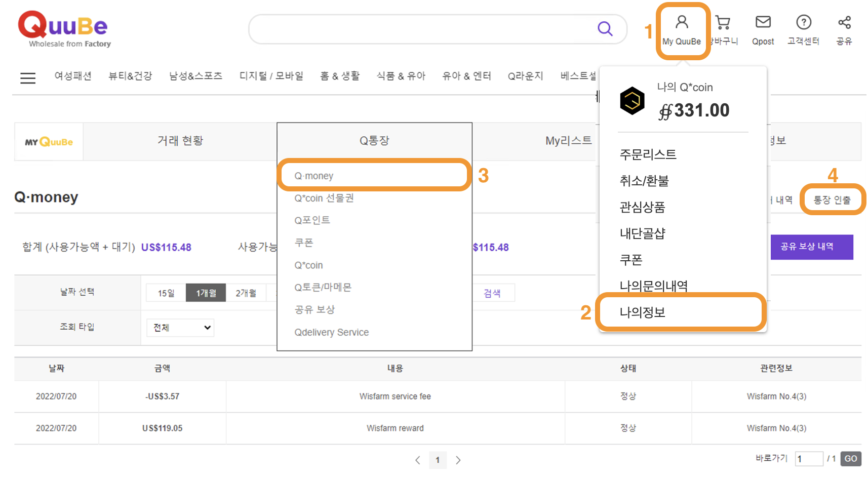Go to next page arrow
The image size is (868, 480).
(x=458, y=460)
